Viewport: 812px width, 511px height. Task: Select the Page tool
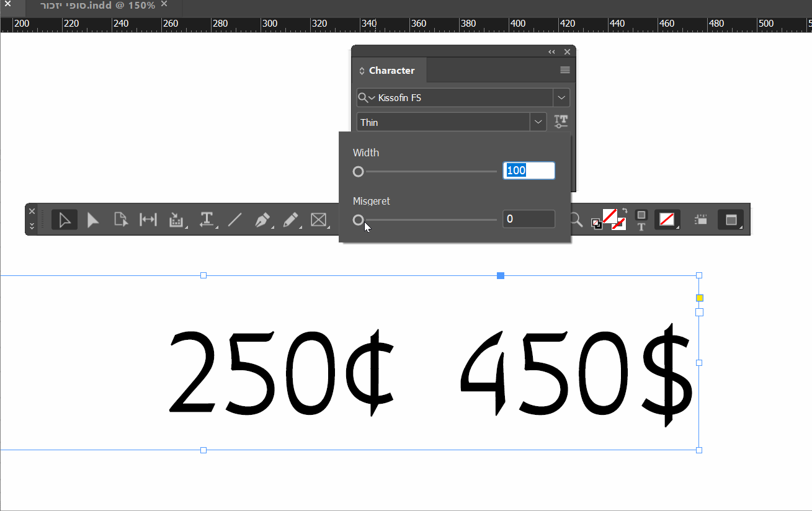click(x=120, y=220)
